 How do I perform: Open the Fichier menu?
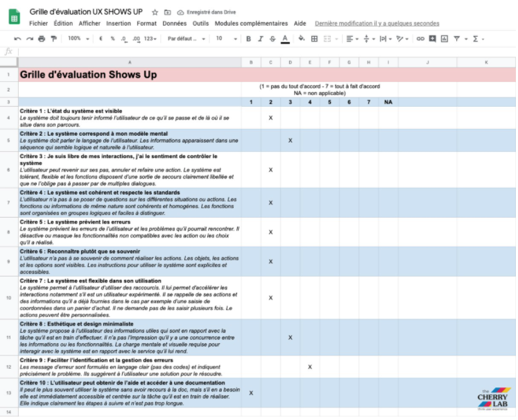click(x=38, y=24)
